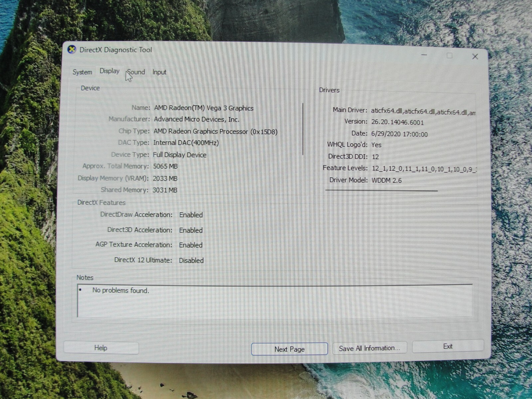Click the Drivers panel horizontal scrollbar

tap(381, 191)
